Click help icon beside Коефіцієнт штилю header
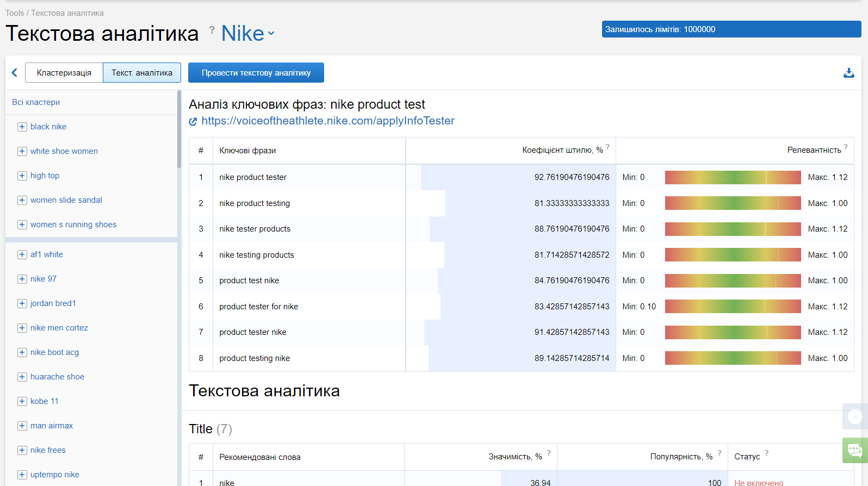 point(607,147)
